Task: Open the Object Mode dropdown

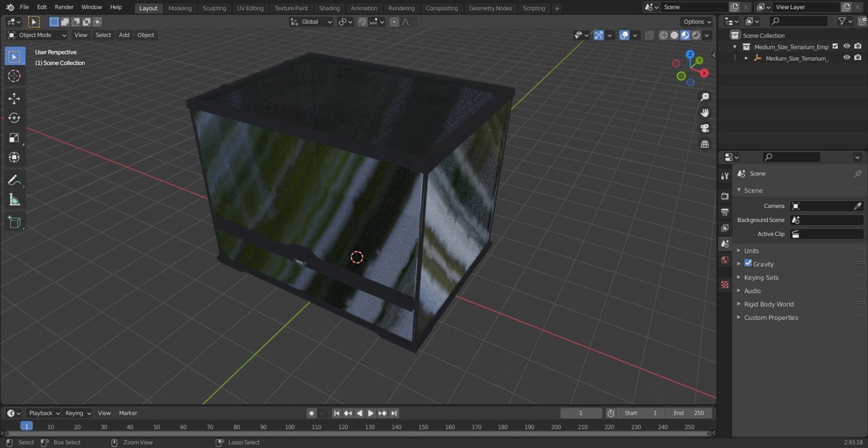Action: (x=37, y=35)
